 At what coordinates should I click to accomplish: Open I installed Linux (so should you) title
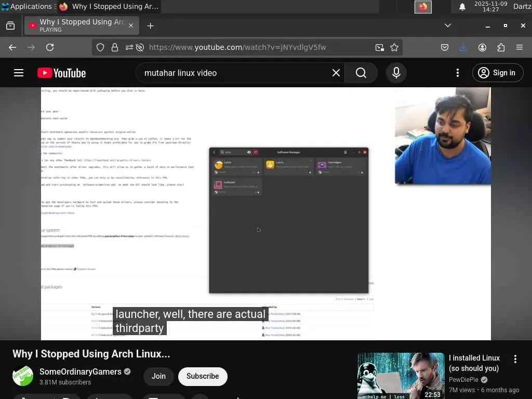tap(474, 363)
